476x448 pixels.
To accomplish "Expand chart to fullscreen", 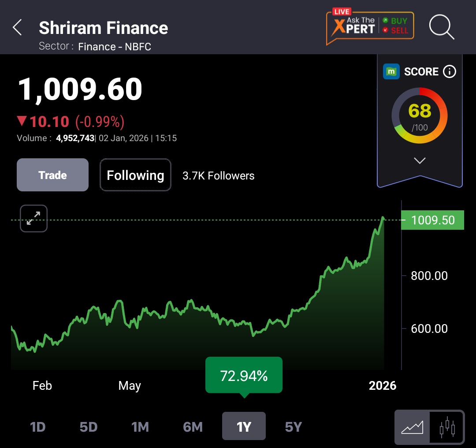I will [33, 218].
